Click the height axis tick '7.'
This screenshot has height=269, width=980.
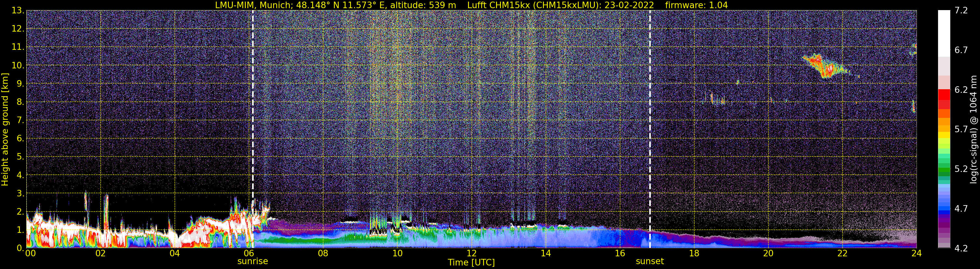(20, 120)
